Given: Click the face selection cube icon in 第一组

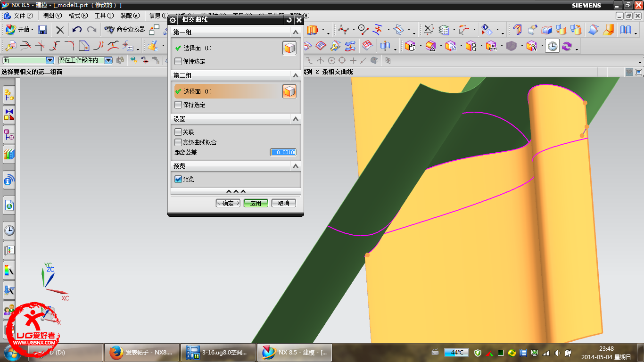Looking at the screenshot, I should [289, 48].
